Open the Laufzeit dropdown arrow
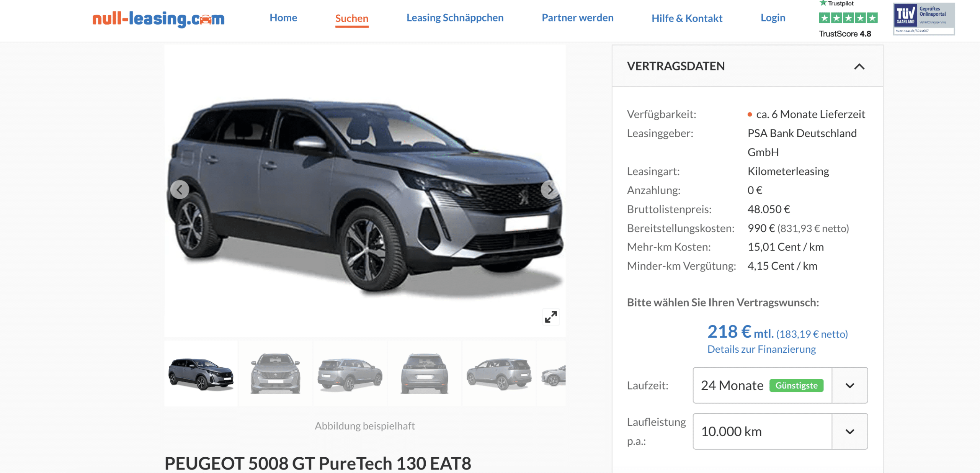The width and height of the screenshot is (980, 473). tap(850, 385)
